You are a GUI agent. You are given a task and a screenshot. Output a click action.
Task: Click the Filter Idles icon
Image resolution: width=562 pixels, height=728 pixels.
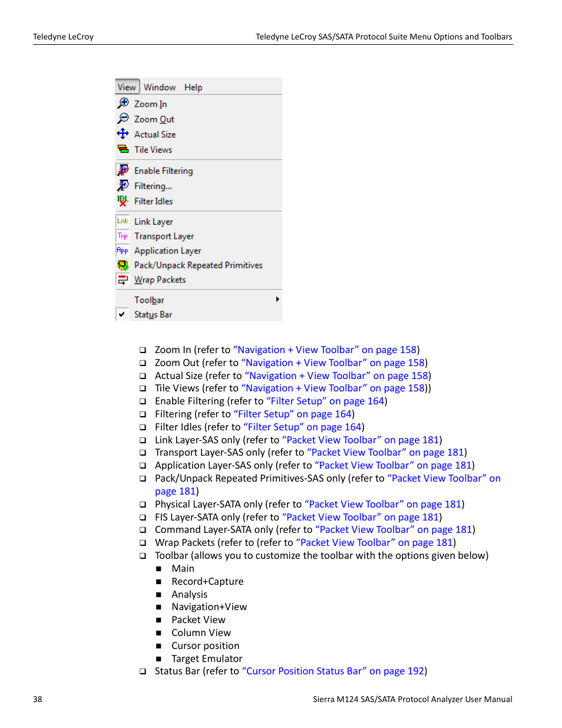click(123, 201)
